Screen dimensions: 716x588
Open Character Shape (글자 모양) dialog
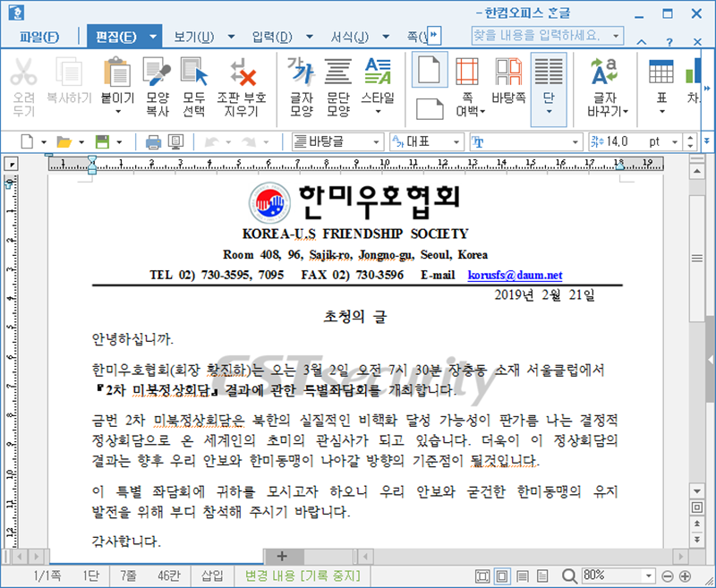[x=301, y=72]
